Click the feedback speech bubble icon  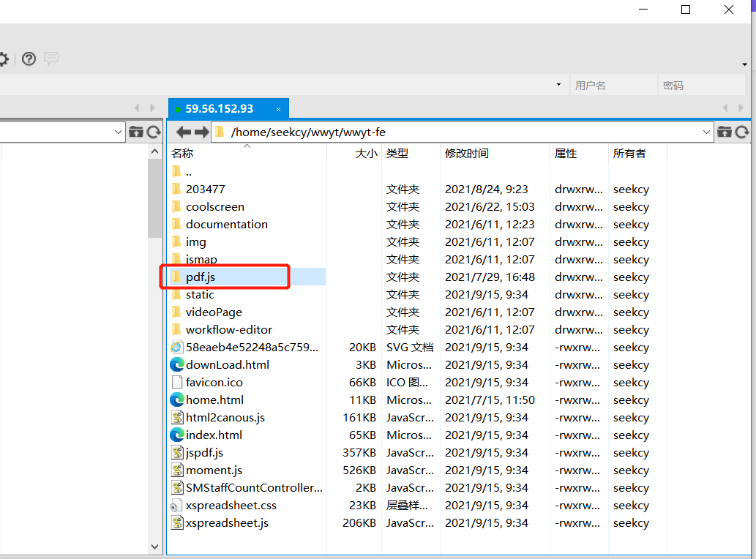(51, 59)
